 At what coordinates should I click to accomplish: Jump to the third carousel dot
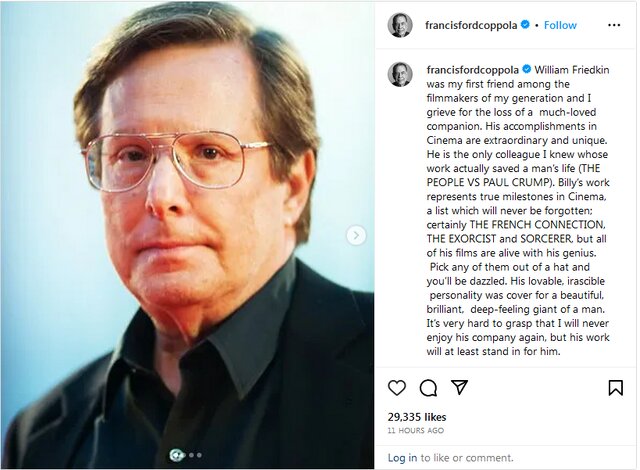click(x=199, y=455)
